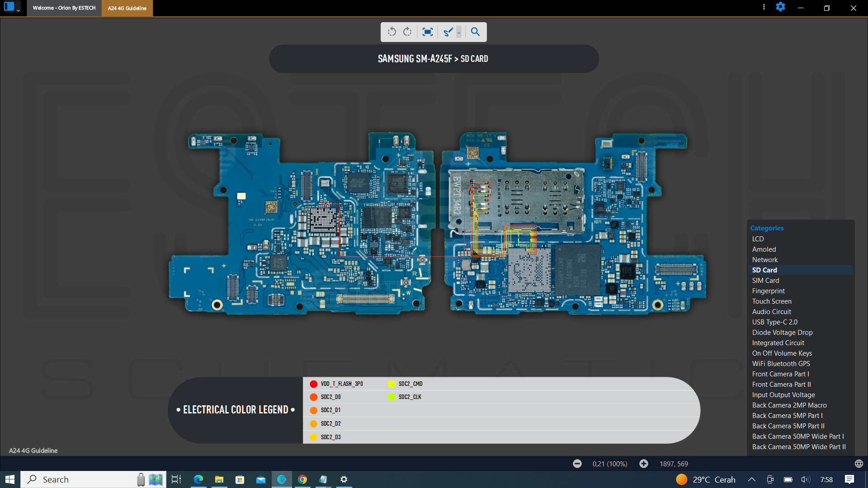Switch to Welcome - Orion By ESTECH tab

64,8
